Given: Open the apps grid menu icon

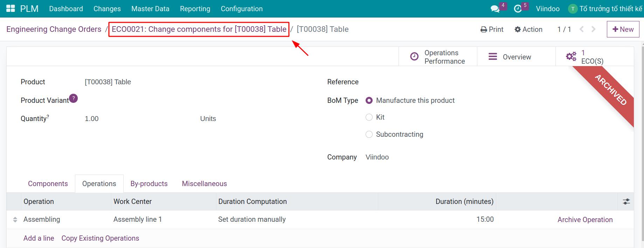Looking at the screenshot, I should (x=11, y=9).
